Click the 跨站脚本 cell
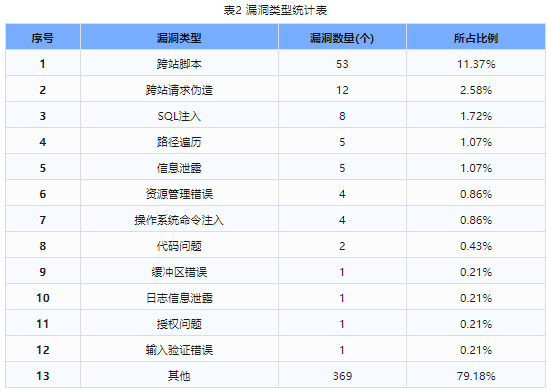The image size is (550, 391). coord(179,64)
